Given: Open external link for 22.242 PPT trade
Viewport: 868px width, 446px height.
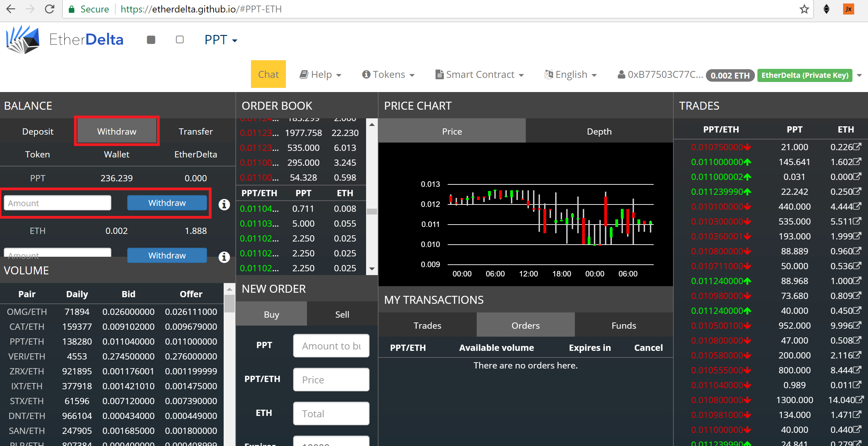Looking at the screenshot, I should tap(857, 191).
